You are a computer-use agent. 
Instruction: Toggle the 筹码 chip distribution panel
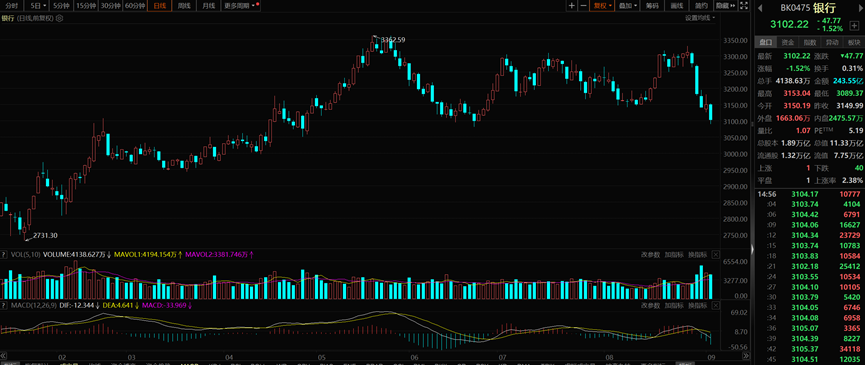(x=652, y=6)
